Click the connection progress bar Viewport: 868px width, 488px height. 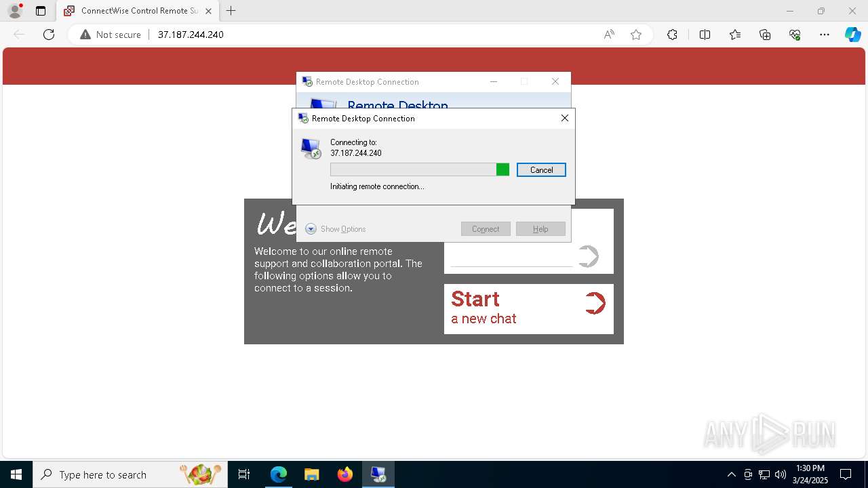(420, 169)
